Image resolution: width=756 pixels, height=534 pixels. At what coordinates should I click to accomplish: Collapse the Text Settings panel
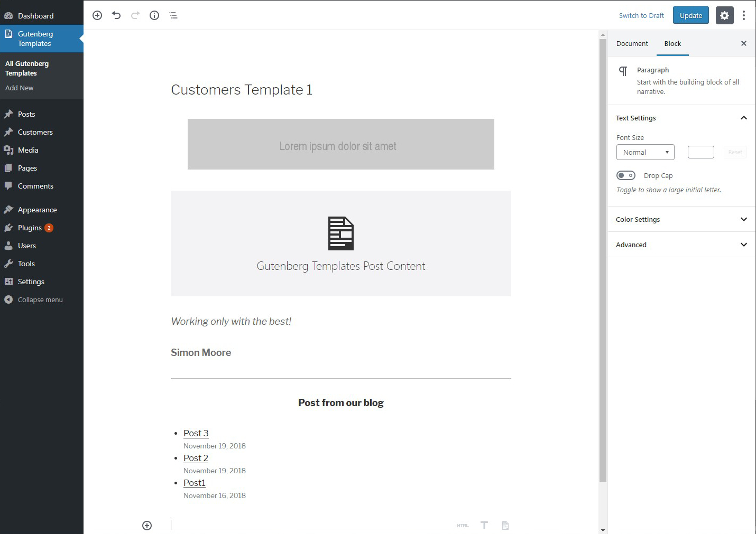tap(681, 118)
